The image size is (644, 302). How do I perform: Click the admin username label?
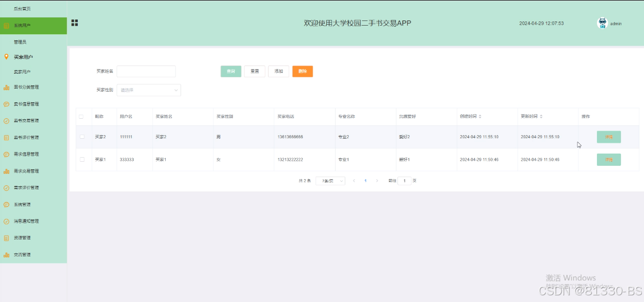point(616,24)
